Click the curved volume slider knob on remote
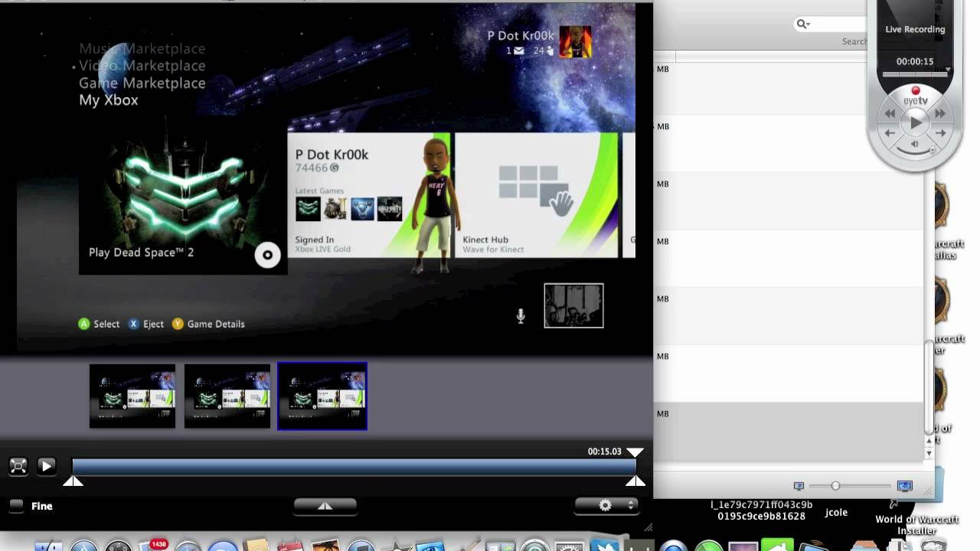This screenshot has width=980, height=551. pyautogui.click(x=932, y=151)
